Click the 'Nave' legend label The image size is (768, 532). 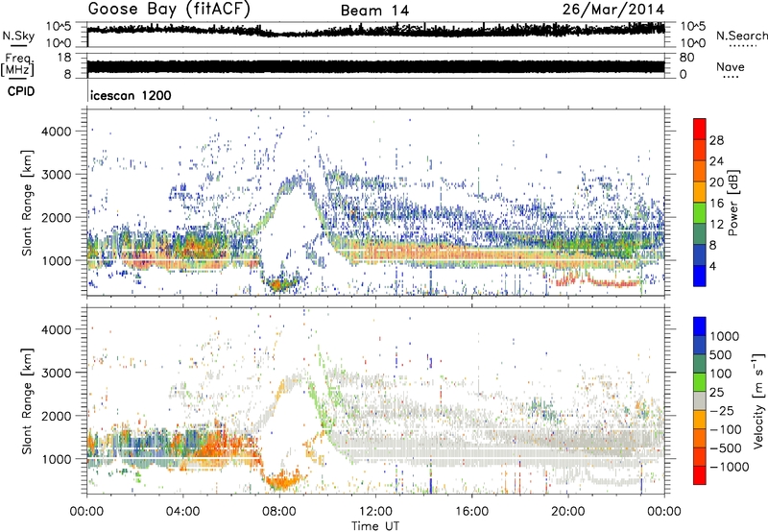(x=731, y=66)
